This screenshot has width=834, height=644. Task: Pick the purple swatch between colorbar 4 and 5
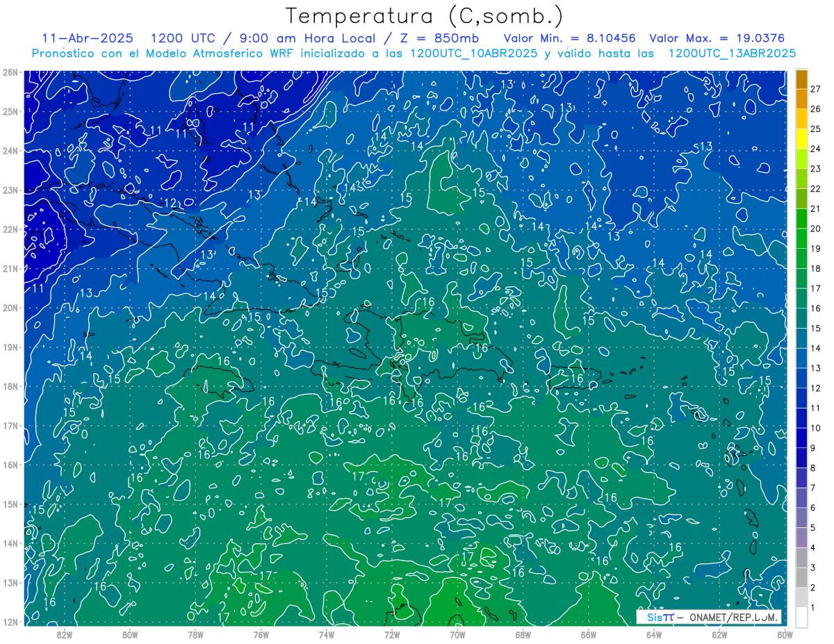point(801,537)
